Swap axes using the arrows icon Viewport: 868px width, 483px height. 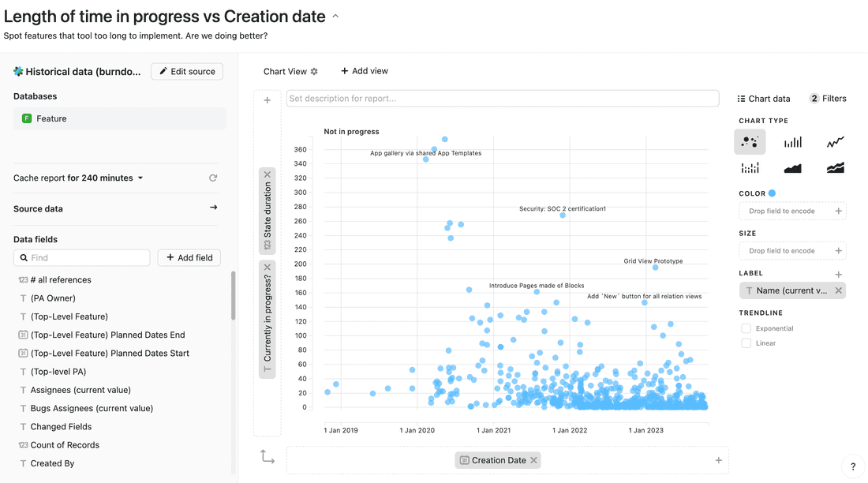tap(268, 457)
